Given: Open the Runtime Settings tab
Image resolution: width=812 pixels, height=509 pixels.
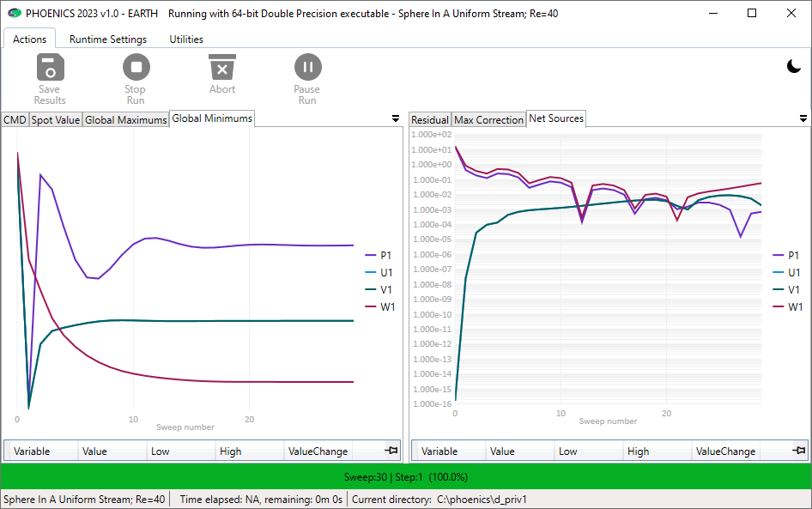Looking at the screenshot, I should 107,39.
